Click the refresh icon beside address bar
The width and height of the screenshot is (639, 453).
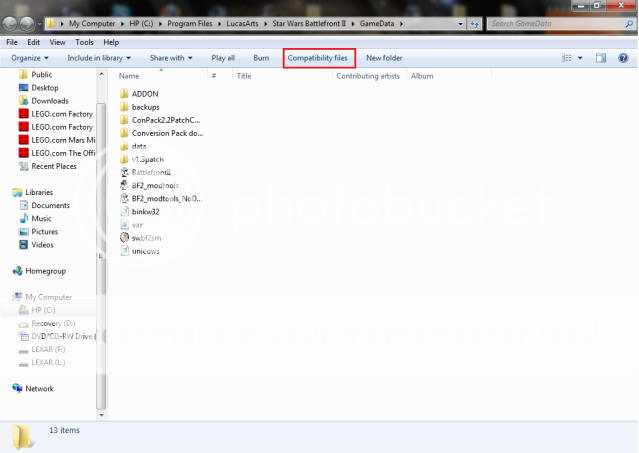point(474,24)
